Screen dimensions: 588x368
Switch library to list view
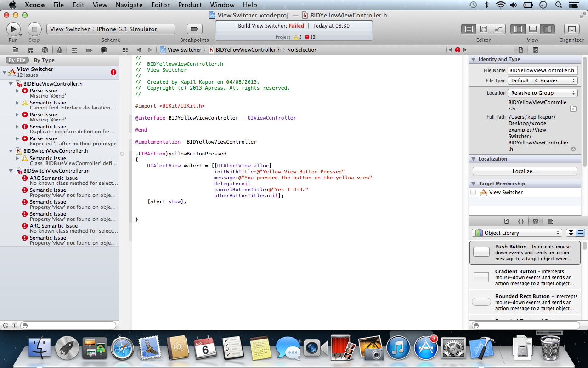pos(580,233)
